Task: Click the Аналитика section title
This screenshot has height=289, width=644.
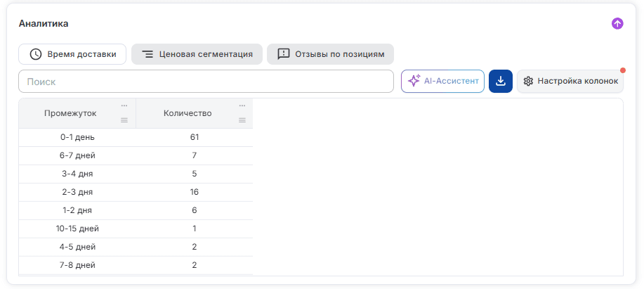Action: (44, 24)
